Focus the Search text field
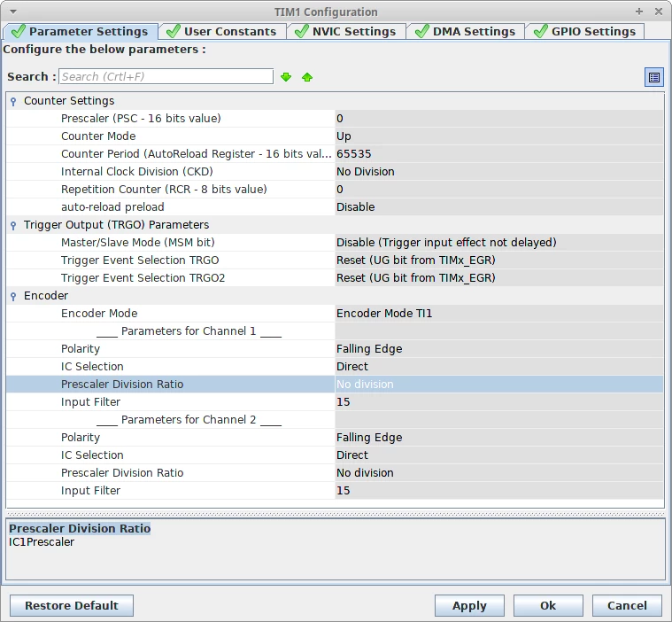 166,76
